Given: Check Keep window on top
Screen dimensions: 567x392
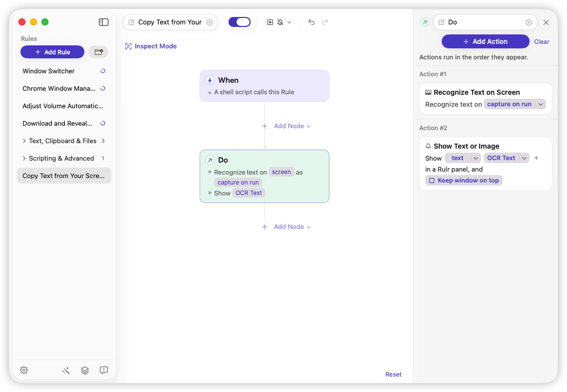Looking at the screenshot, I should [432, 180].
